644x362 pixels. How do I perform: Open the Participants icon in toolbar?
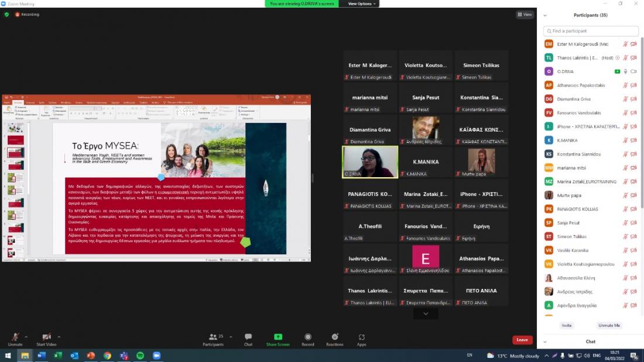[x=213, y=337]
